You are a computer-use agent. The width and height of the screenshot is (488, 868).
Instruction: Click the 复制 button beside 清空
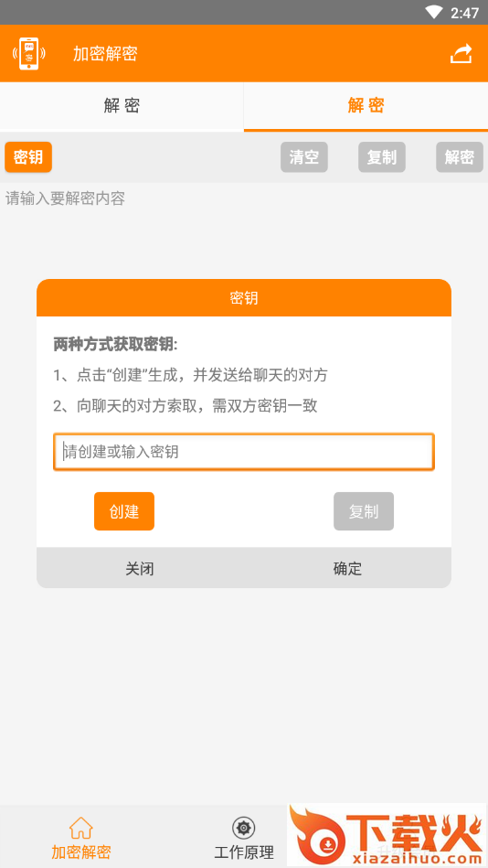point(382,157)
